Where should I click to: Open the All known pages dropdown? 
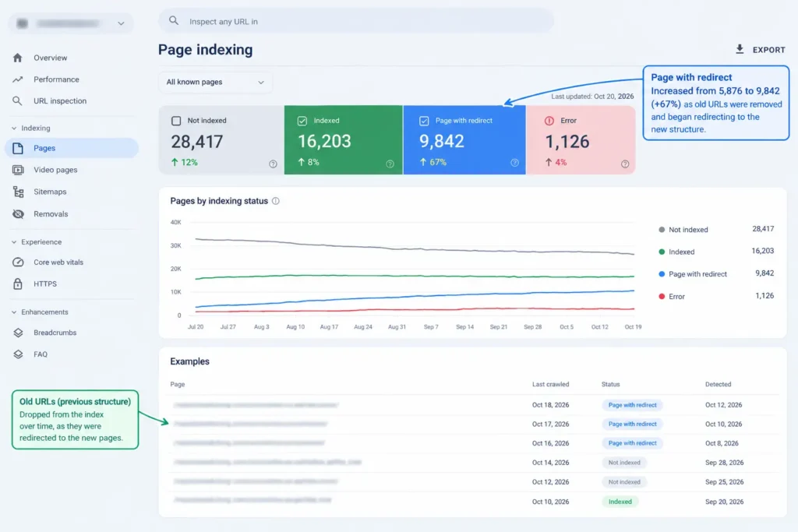pyautogui.click(x=215, y=82)
